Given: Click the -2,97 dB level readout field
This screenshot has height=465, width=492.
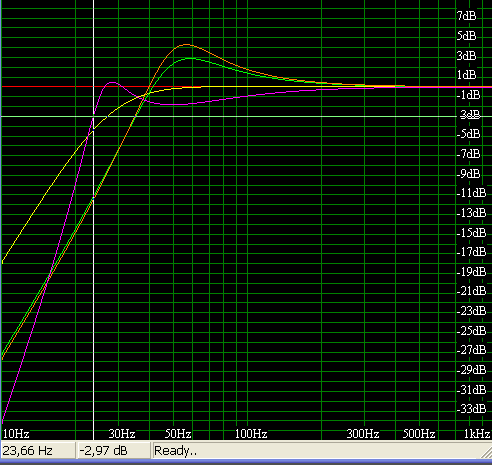Looking at the screenshot, I should pyautogui.click(x=113, y=451).
